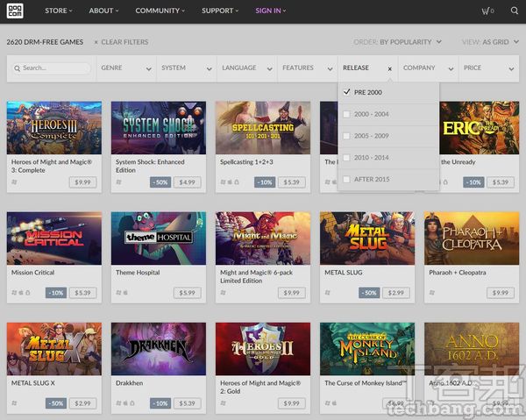Viewport: 526px width, 420px height.
Task: Click the $9.99 price button for Heroes III
Action: [83, 182]
